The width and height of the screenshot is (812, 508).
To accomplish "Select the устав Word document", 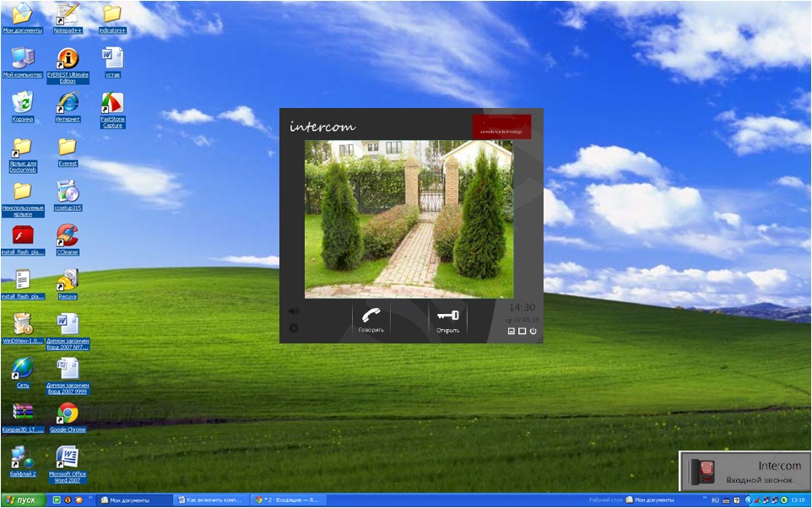I will [x=112, y=62].
